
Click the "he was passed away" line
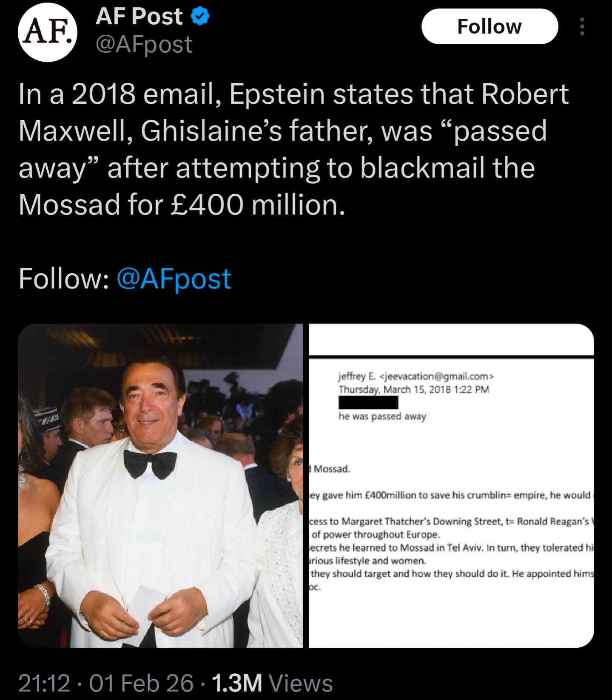click(x=382, y=417)
